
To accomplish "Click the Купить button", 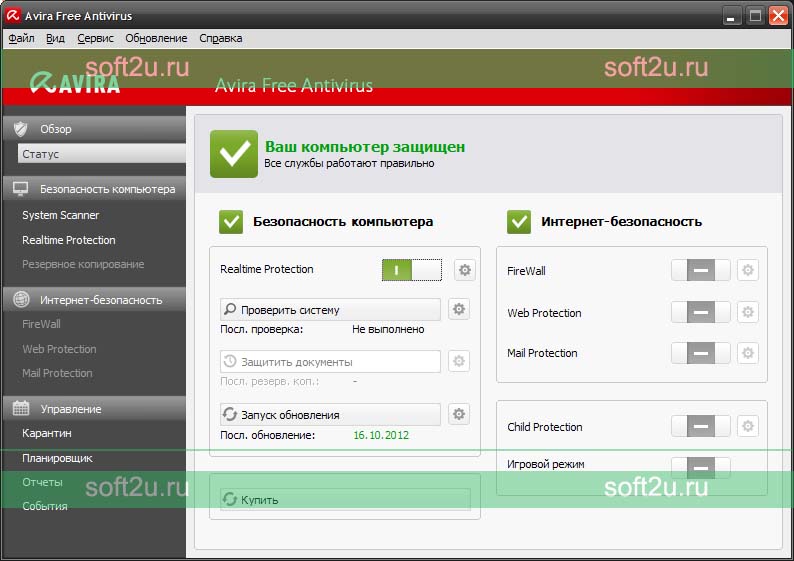I will 345,500.
